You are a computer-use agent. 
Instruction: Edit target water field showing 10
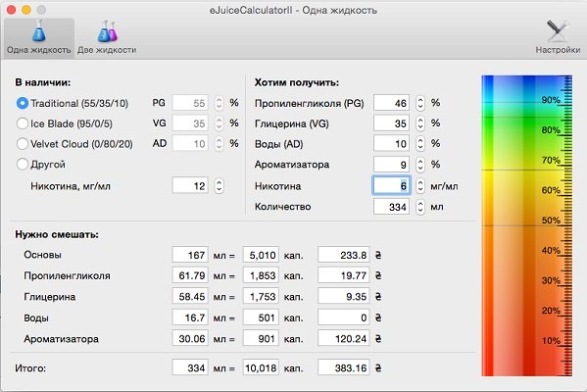391,143
